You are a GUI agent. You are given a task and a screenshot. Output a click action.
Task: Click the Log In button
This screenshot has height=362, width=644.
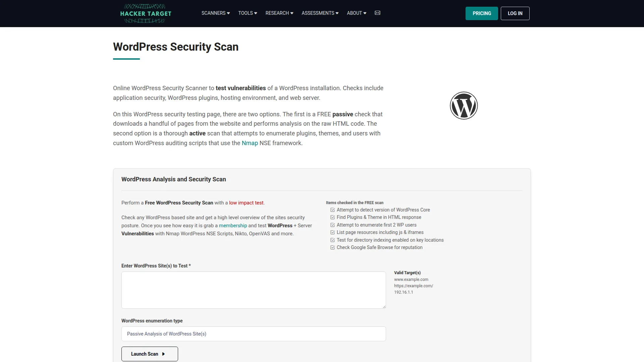(515, 13)
